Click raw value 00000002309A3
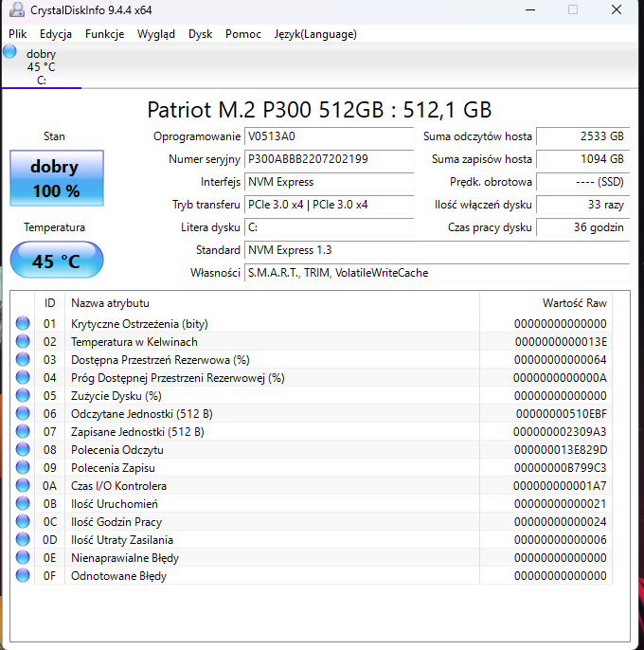 coord(560,432)
